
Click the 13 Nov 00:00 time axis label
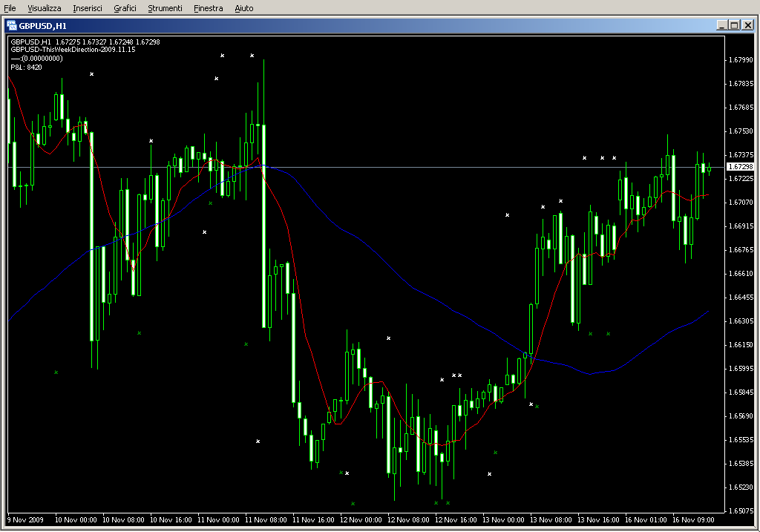[504, 520]
